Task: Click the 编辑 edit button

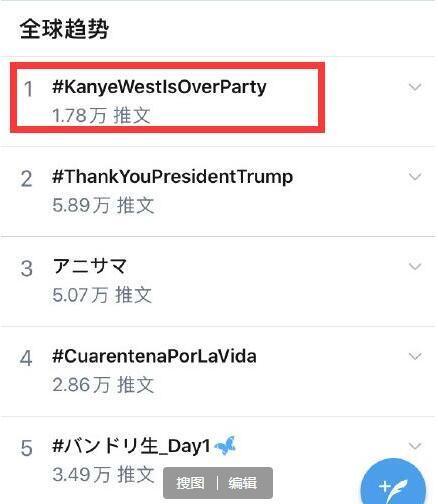Action: [243, 483]
